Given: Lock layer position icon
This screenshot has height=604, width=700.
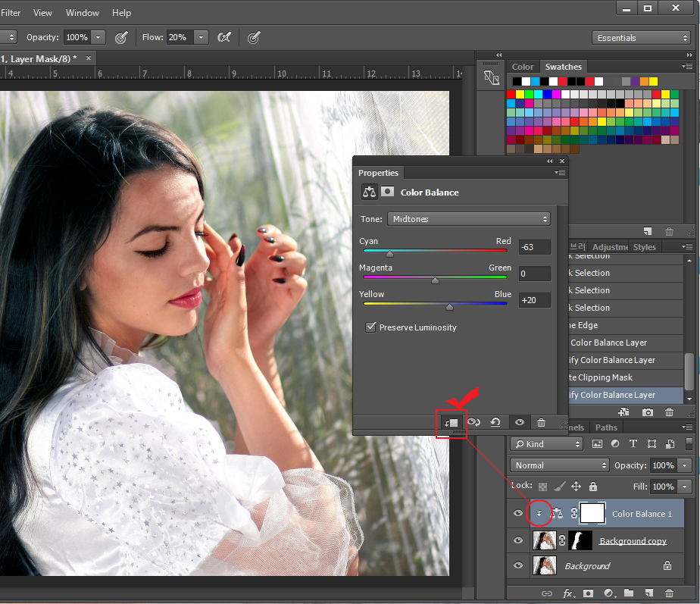Looking at the screenshot, I should [x=577, y=486].
